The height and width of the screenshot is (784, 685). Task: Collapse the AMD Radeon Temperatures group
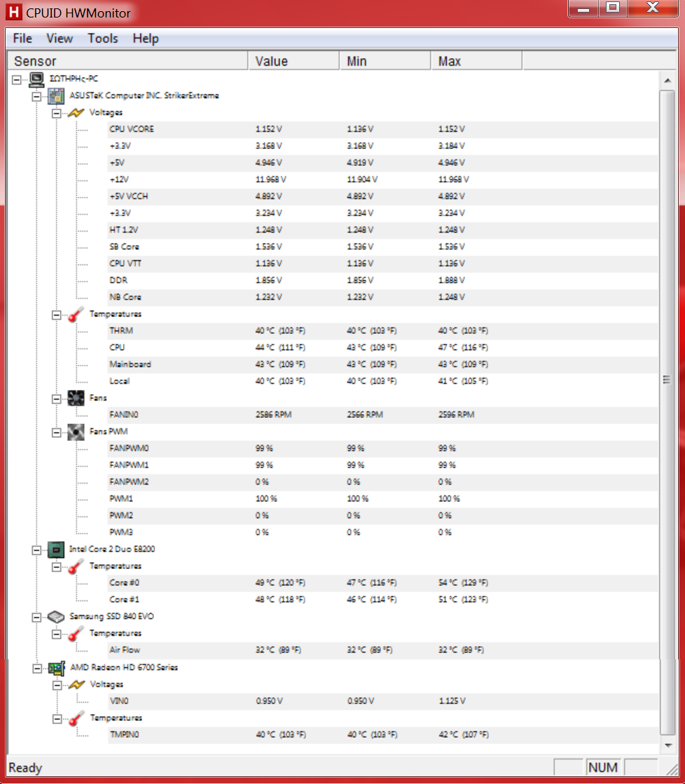57,719
